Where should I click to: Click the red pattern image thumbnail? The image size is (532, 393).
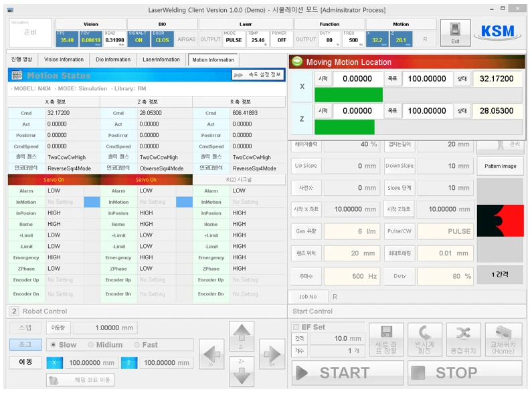pos(500,221)
